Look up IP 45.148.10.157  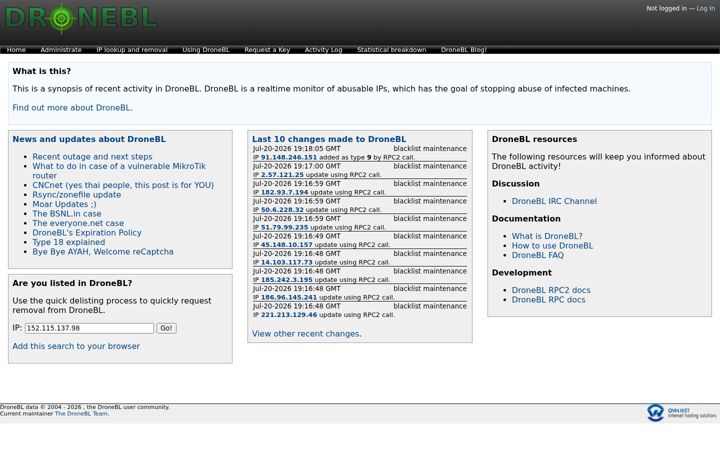coord(287,245)
